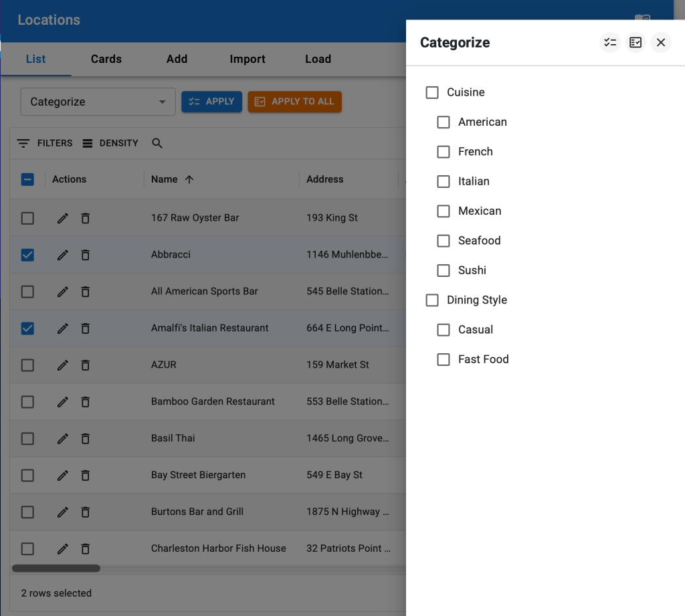
Task: Check the American cuisine checkbox
Action: 444,122
